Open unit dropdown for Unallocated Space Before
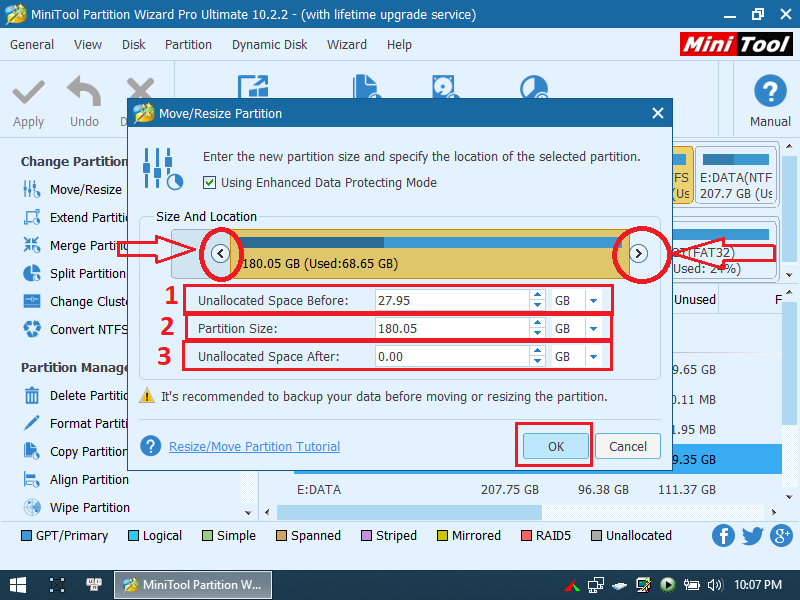800x600 pixels. (x=593, y=301)
